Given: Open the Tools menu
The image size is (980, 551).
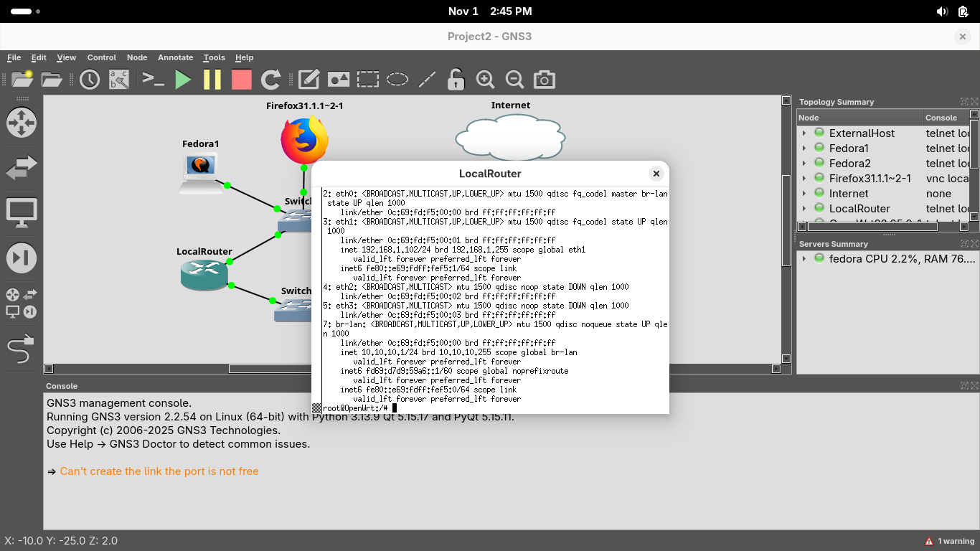Looking at the screenshot, I should tap(214, 57).
